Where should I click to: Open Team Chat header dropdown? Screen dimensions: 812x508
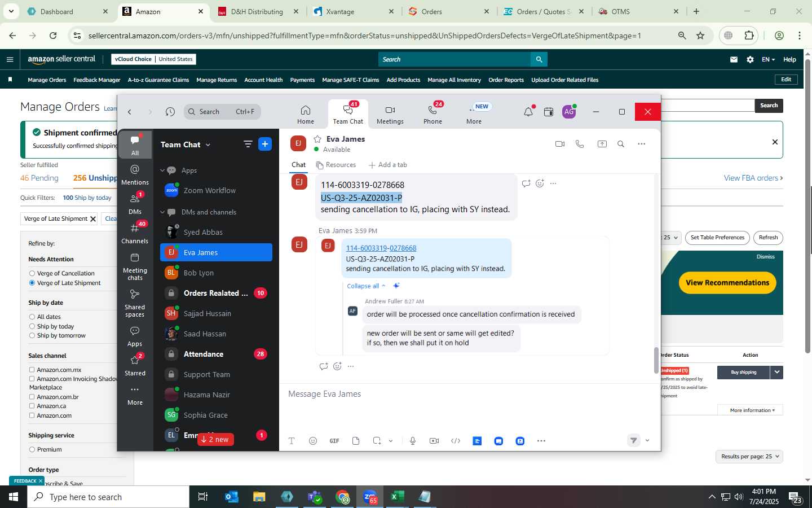coord(208,145)
